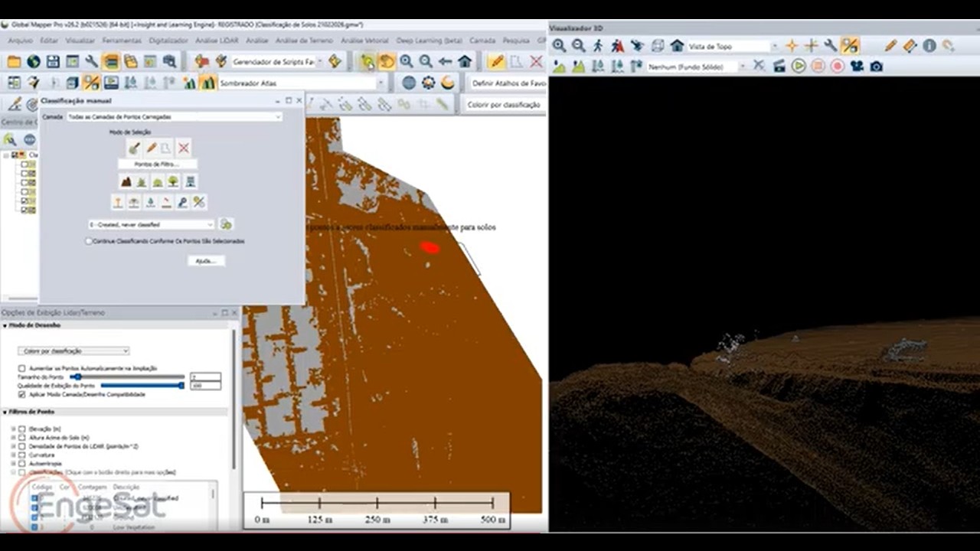The image size is (980, 551).
Task: Open file with the yellow folder icon
Action: click(14, 61)
